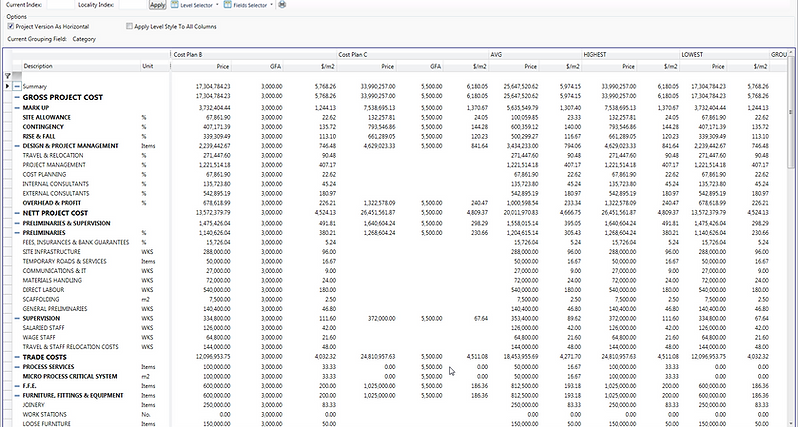Viewport: 798px width, 427px height.
Task: Select the Summary row indicator arrow
Action: click(7, 87)
